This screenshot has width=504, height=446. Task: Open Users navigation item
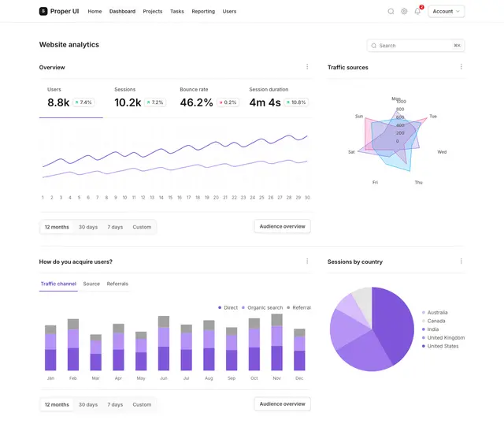pos(229,11)
